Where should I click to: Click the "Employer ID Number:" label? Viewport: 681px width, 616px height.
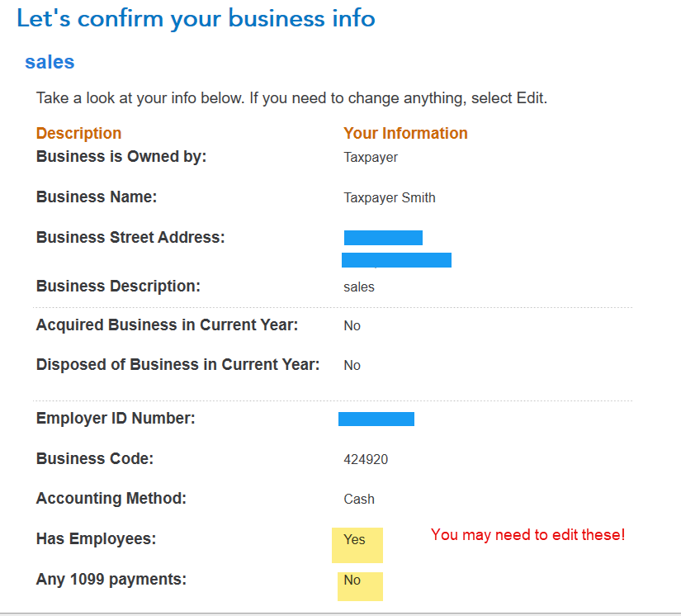116,419
